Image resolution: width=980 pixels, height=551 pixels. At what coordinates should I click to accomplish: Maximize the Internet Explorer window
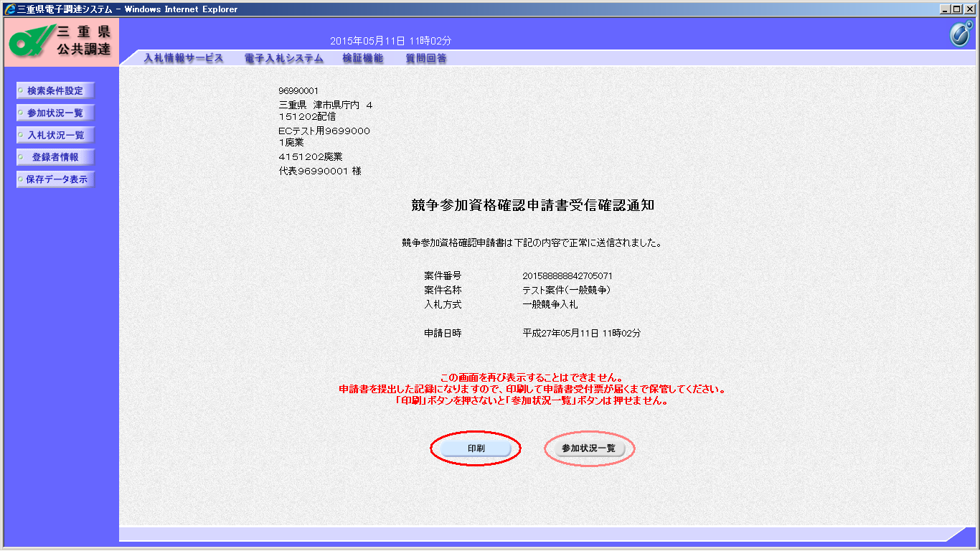pos(956,9)
